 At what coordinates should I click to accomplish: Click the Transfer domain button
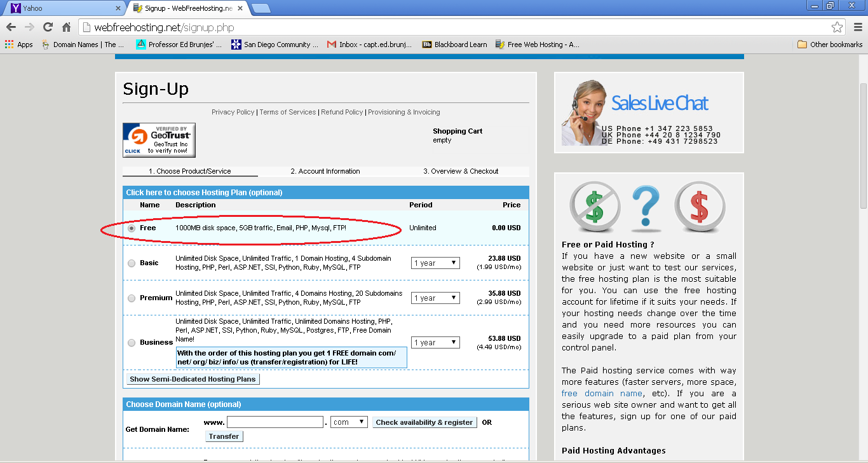tap(224, 436)
